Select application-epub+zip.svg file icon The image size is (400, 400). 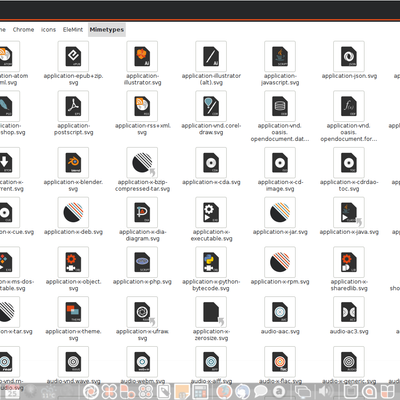(73, 56)
